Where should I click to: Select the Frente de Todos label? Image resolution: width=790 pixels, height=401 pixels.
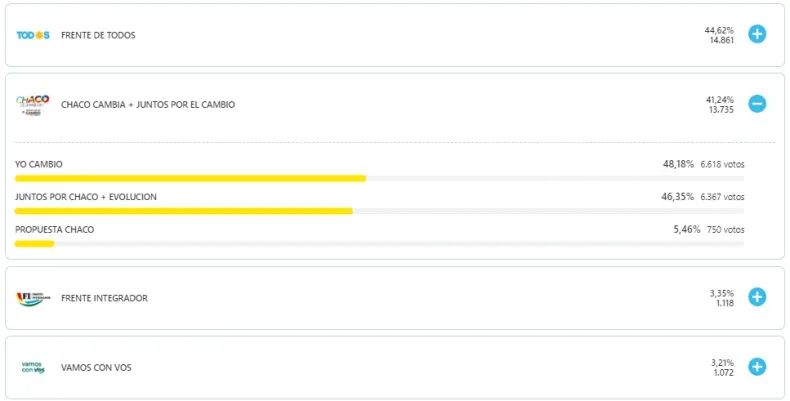coord(98,35)
